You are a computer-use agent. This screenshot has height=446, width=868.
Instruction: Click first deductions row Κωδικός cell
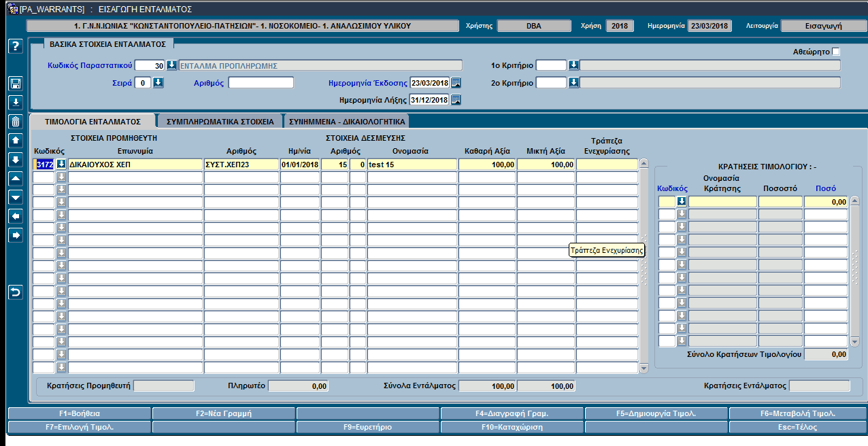click(667, 202)
